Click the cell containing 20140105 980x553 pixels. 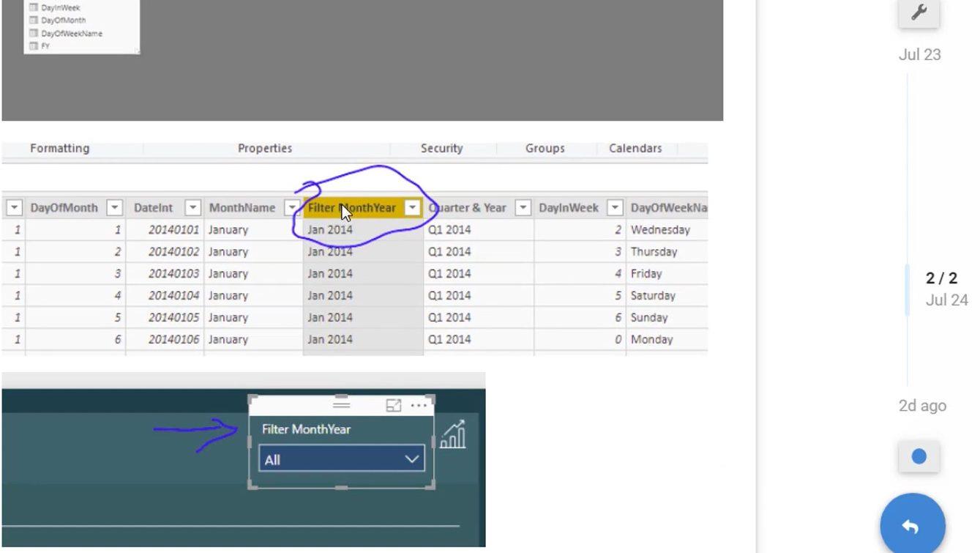165,318
